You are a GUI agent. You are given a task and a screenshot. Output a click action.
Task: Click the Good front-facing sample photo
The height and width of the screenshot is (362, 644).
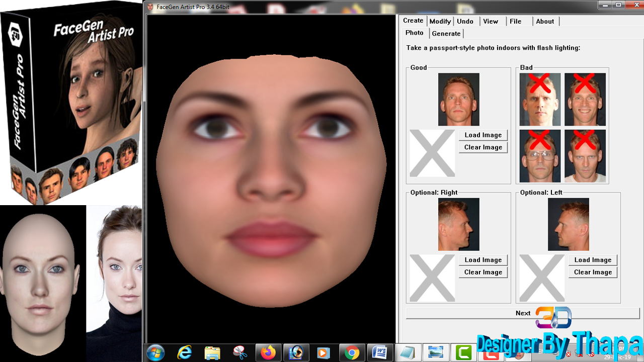[459, 100]
